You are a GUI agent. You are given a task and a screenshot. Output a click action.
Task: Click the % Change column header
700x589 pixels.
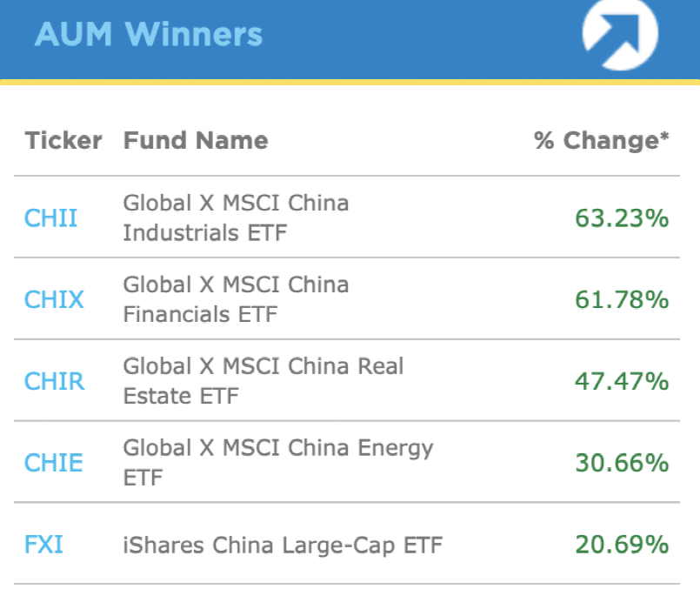pyautogui.click(x=601, y=141)
